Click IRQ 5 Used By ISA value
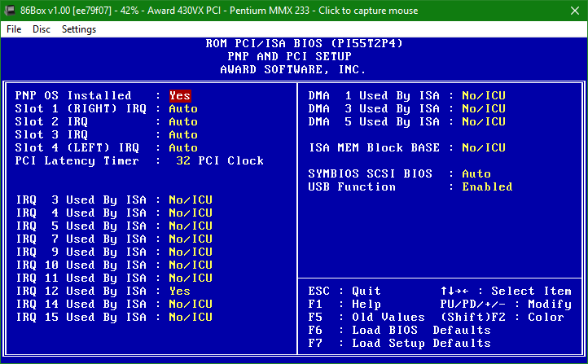This screenshot has width=588, height=364. pyautogui.click(x=191, y=226)
